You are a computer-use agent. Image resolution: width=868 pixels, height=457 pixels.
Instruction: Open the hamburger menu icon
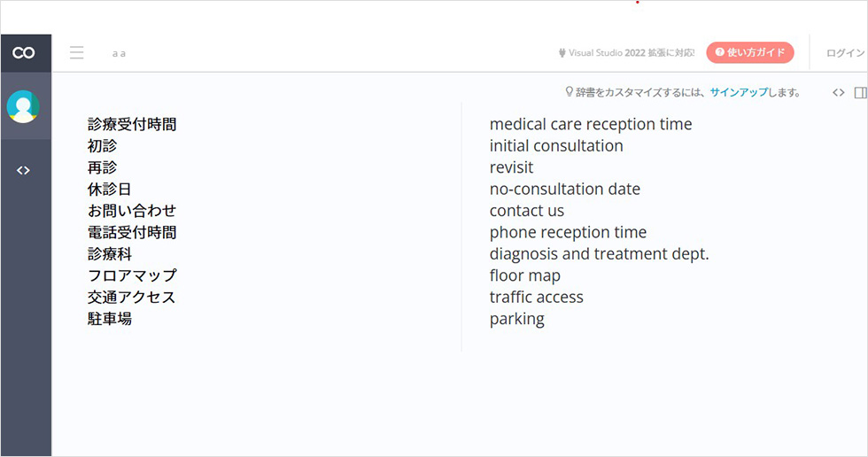(x=77, y=52)
